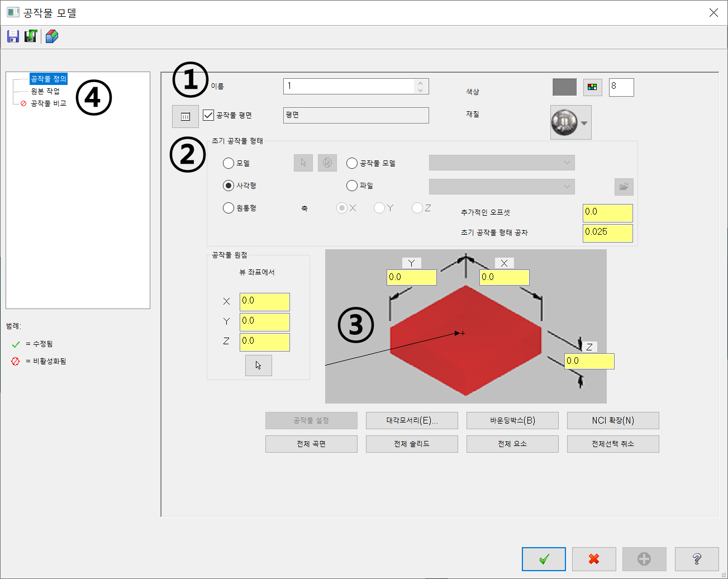Open the material dropdown arrow

click(x=584, y=123)
